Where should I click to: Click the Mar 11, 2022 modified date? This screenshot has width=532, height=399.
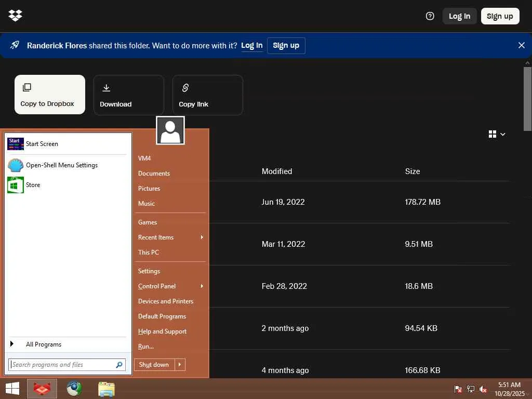283,244
